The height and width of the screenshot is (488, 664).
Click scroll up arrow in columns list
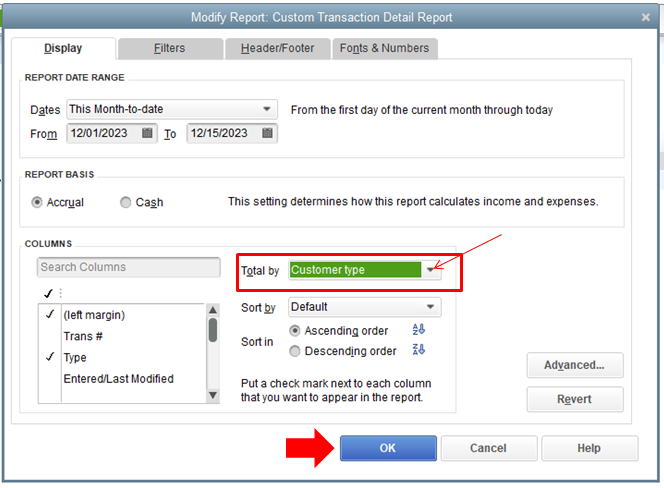tap(213, 310)
